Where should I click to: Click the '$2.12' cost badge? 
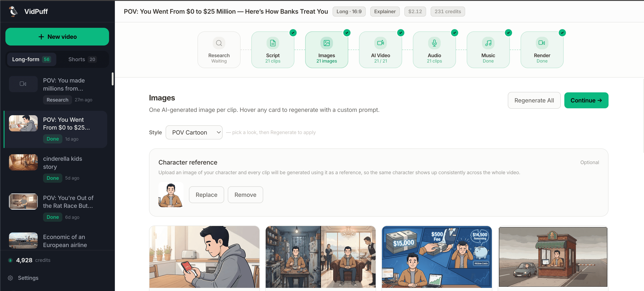(x=415, y=11)
